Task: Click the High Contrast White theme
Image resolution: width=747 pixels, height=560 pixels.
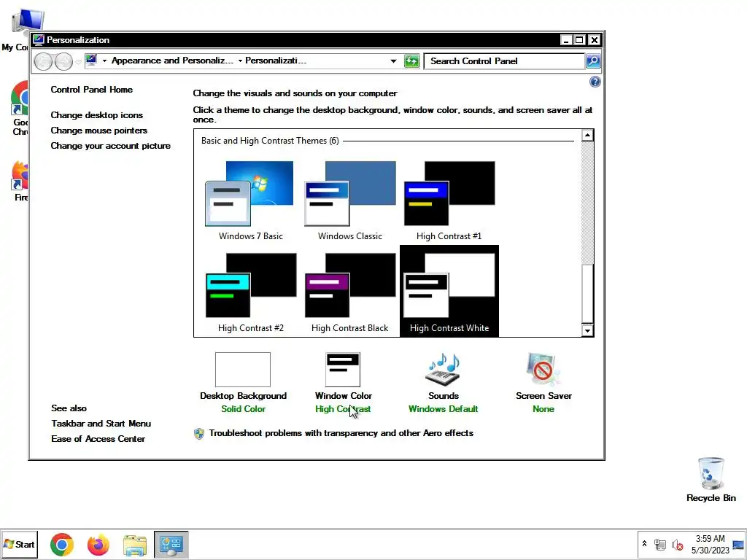Action: pyautogui.click(x=449, y=292)
